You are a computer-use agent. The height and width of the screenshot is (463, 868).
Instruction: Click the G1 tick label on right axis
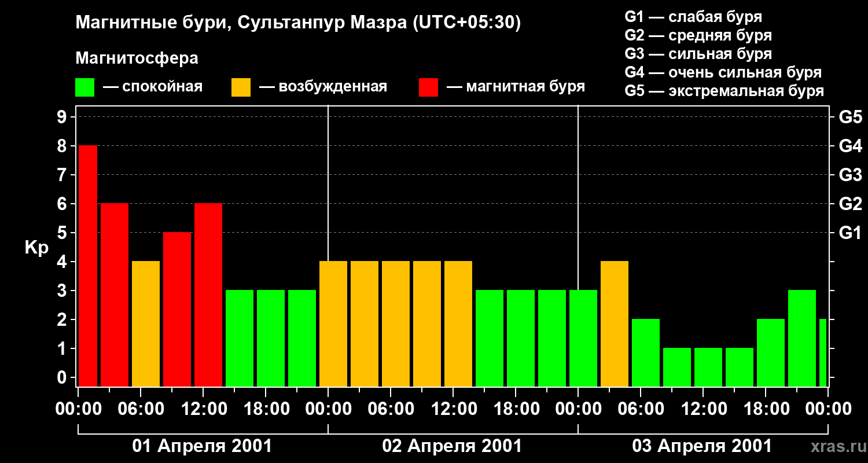(850, 233)
